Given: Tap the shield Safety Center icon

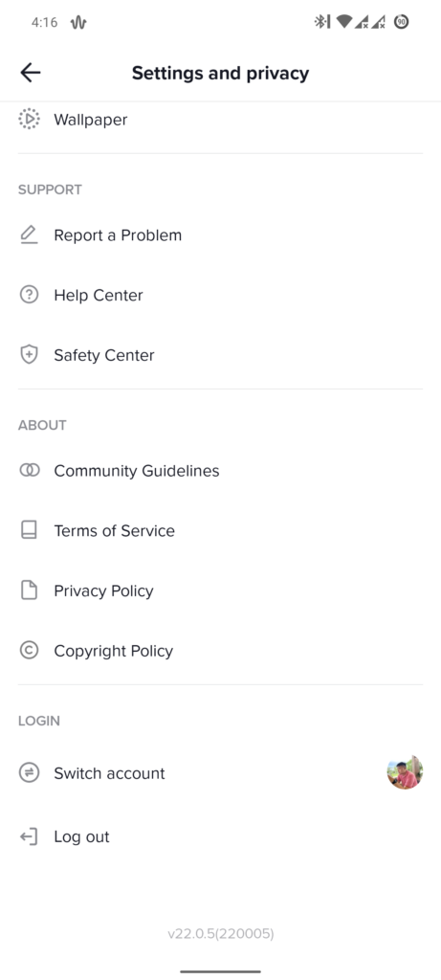Looking at the screenshot, I should pos(29,354).
